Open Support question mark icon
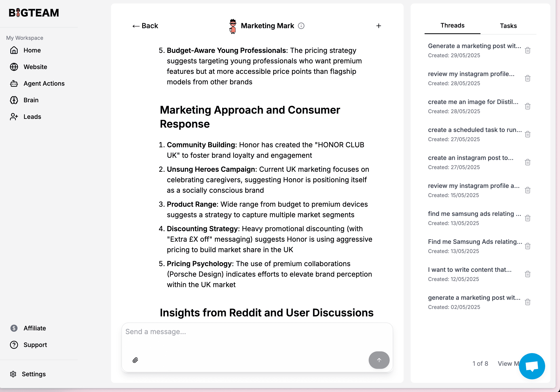Screen dimensions: 560x392 tap(14, 345)
